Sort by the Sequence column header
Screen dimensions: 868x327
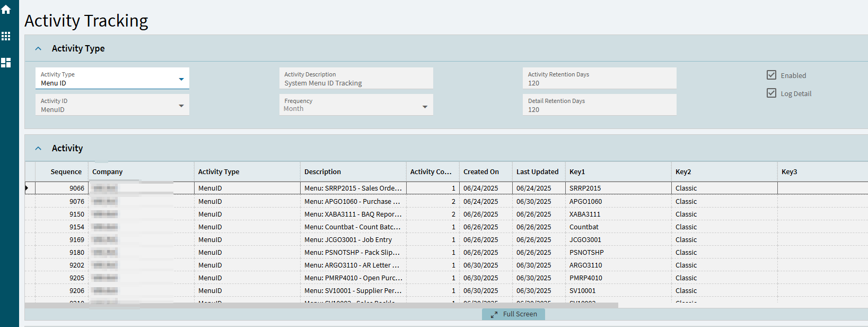click(x=66, y=172)
